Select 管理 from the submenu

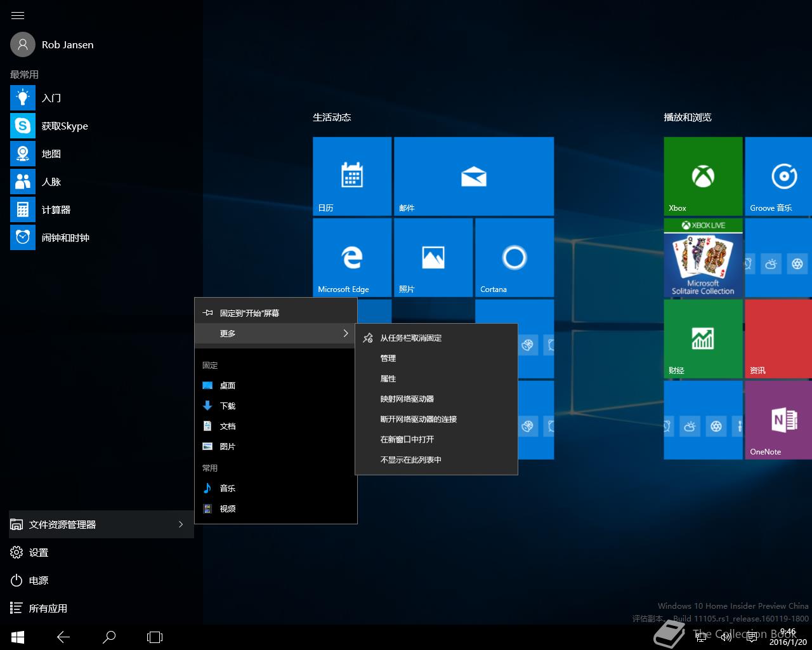(436, 358)
